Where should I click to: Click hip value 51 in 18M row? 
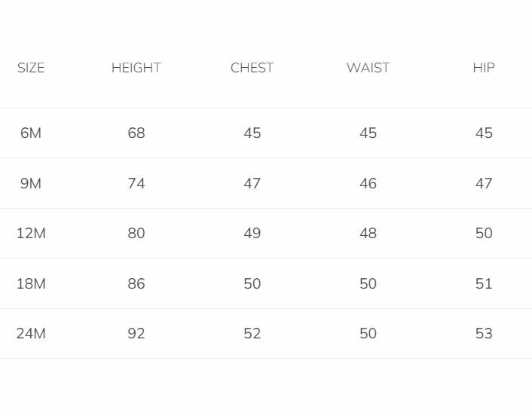tap(484, 284)
